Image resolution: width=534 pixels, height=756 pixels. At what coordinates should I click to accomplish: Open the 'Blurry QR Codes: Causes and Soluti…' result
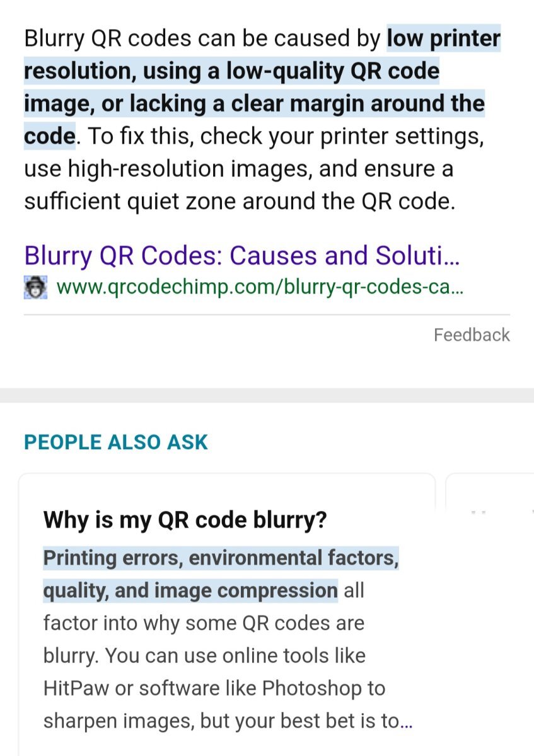[x=242, y=256]
